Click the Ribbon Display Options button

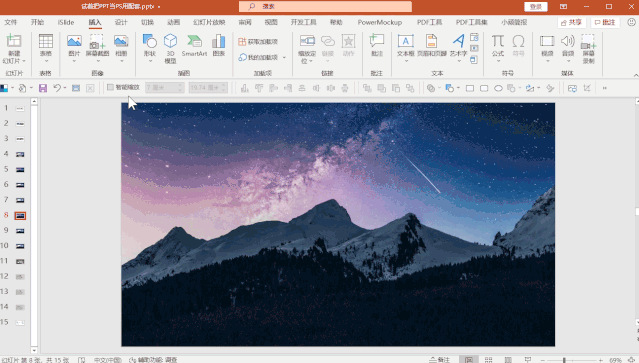[563, 7]
